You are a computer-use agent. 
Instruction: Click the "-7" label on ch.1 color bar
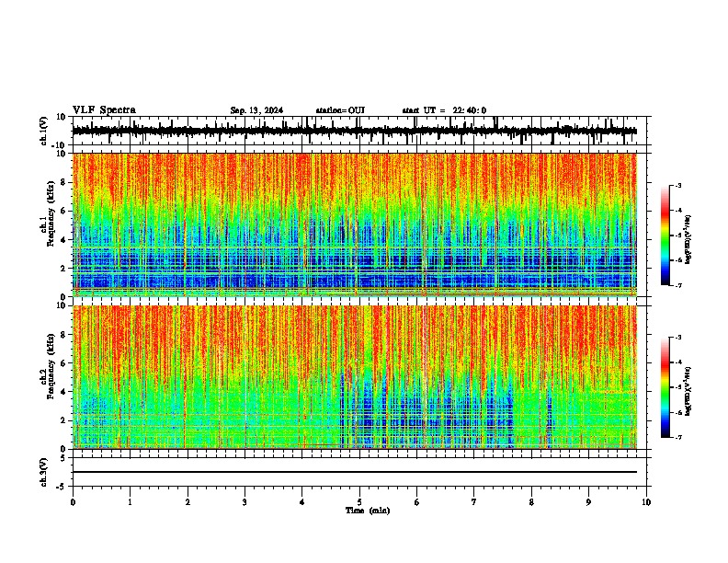tap(677, 285)
